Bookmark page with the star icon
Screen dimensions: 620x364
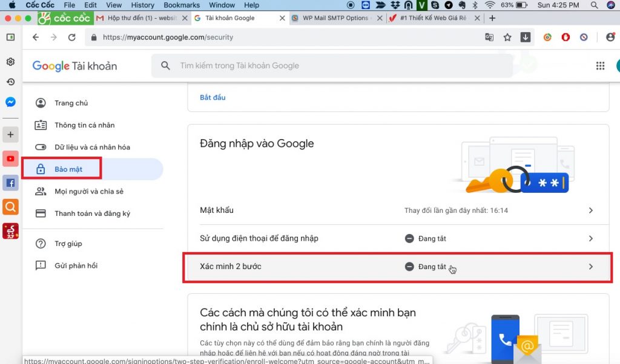pos(507,37)
